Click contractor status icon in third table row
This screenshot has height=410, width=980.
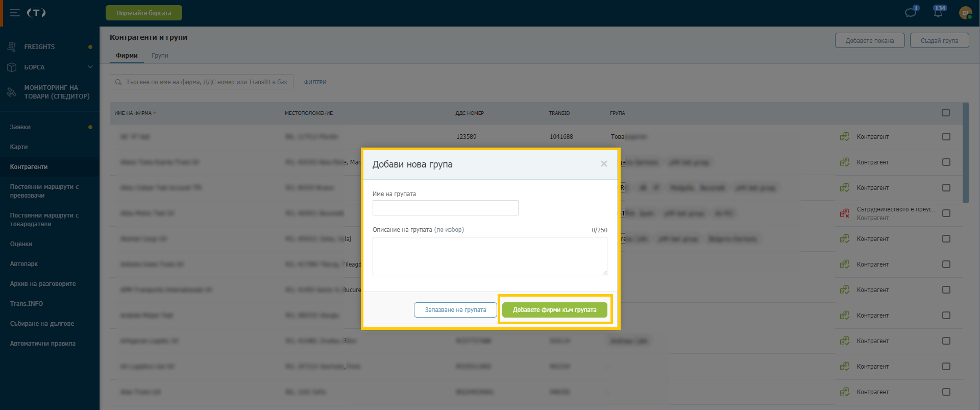[x=845, y=188]
